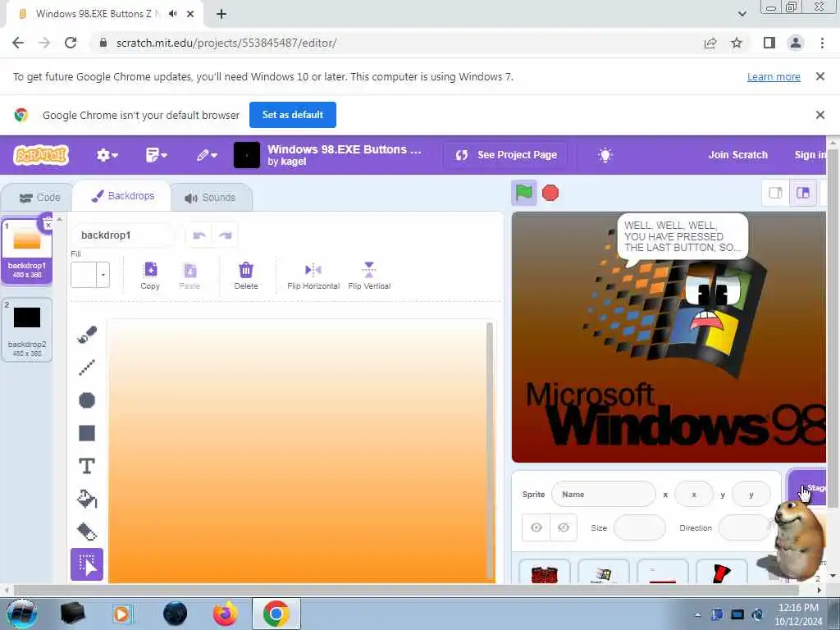Share this page icon in address bar

point(710,43)
